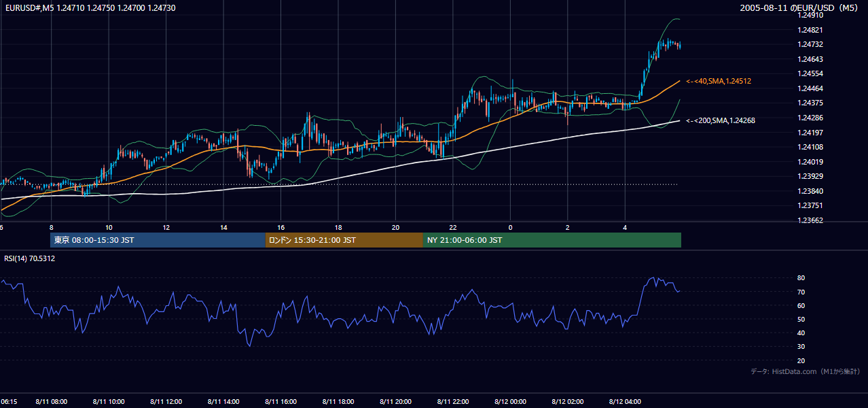Click price axis value 1.23929
Screen dimensions: 868x408
click(811, 176)
